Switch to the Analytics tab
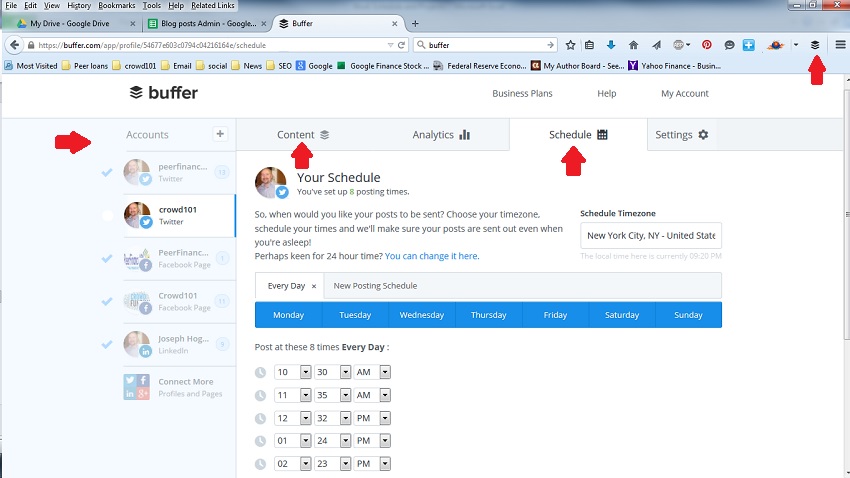The height and width of the screenshot is (478, 850). tap(441, 134)
